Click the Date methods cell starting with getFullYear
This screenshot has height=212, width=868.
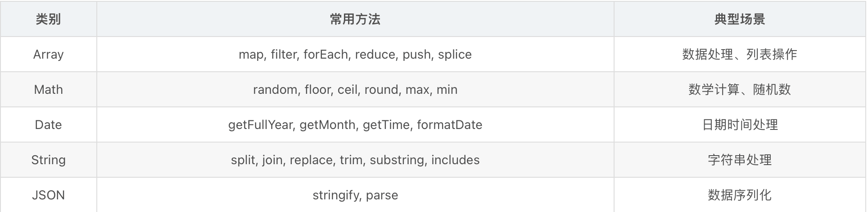click(x=355, y=125)
